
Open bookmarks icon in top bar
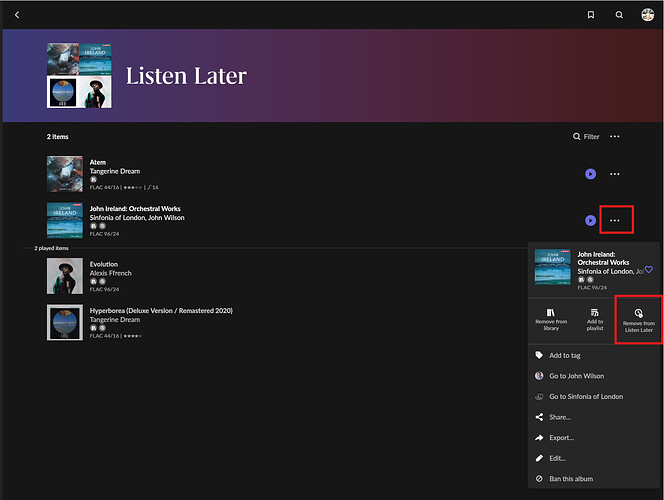click(591, 15)
